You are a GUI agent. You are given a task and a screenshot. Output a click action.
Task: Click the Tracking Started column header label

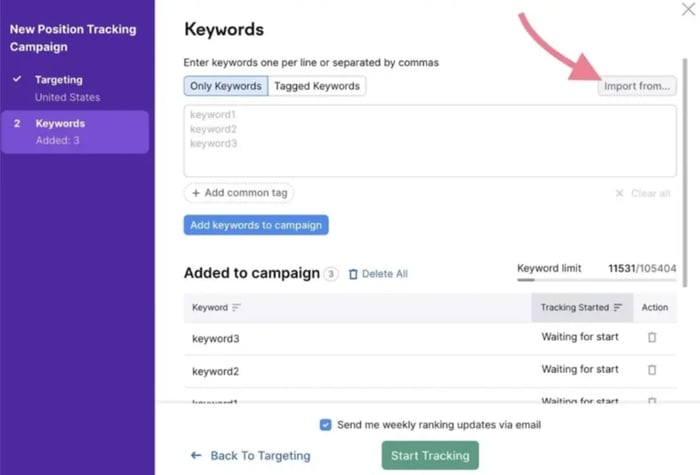(x=575, y=307)
